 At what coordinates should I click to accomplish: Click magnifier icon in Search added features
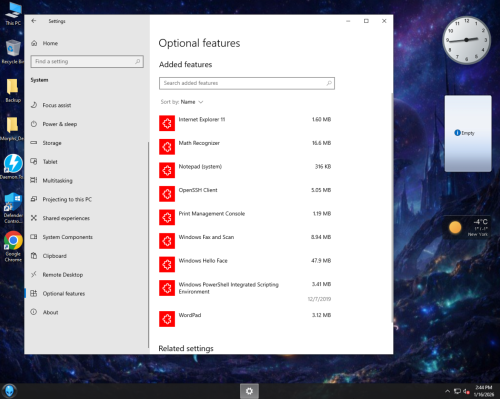(x=329, y=83)
